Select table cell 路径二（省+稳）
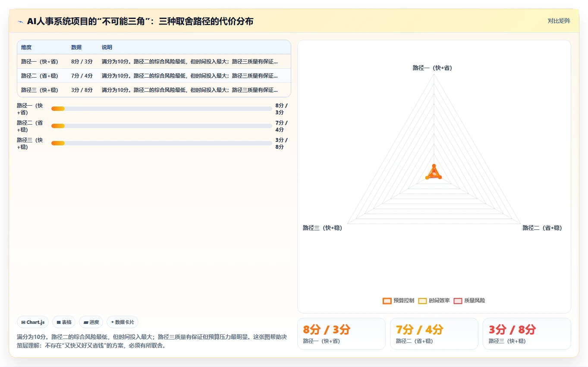The image size is (588, 367). click(40, 75)
